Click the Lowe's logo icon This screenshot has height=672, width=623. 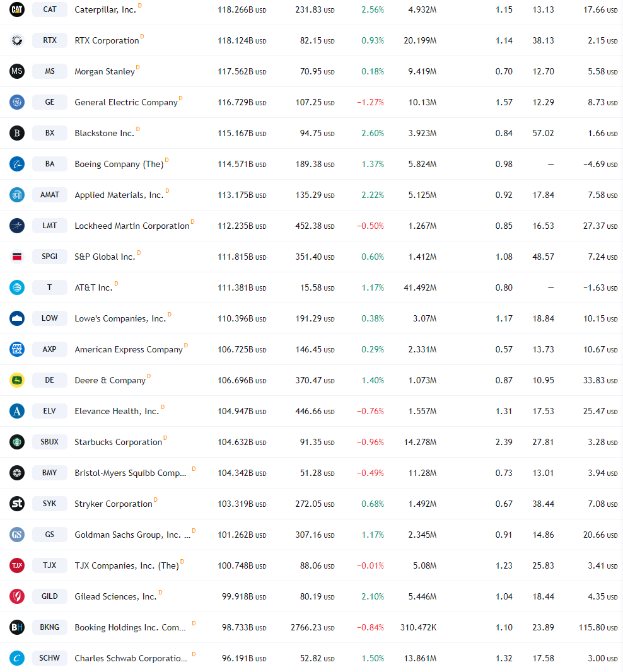click(x=17, y=318)
